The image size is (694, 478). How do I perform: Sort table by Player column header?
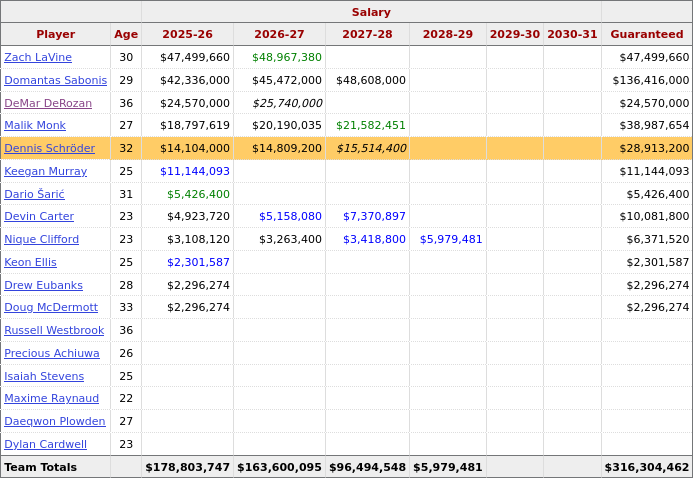(x=56, y=34)
